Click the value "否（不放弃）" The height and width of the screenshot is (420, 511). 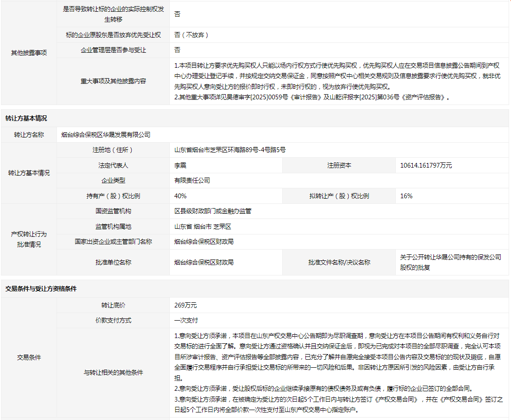coord(191,35)
